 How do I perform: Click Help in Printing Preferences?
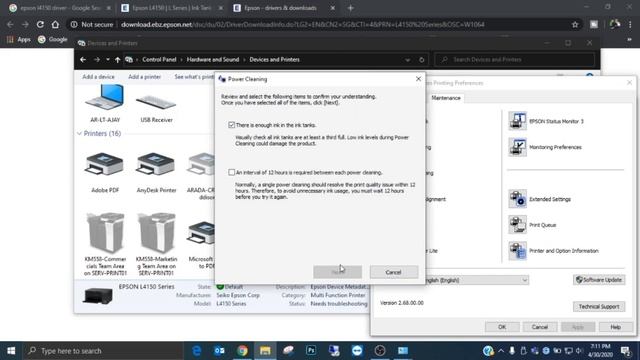[x=616, y=327]
